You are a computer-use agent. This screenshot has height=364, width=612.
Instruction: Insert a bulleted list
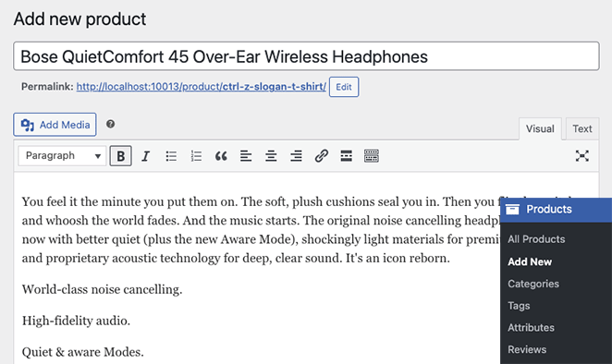click(x=171, y=156)
